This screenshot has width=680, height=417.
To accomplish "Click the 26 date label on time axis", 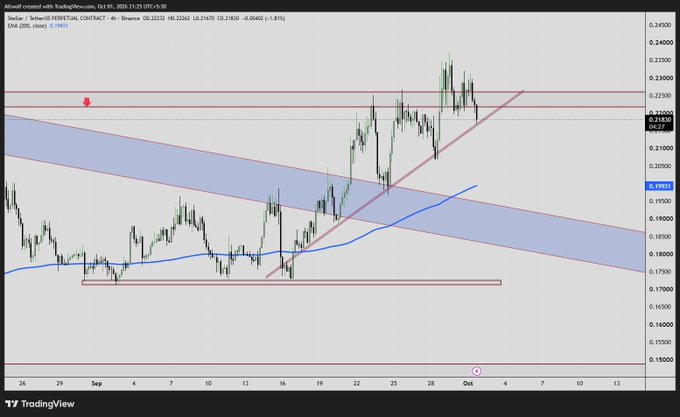I will (23, 383).
